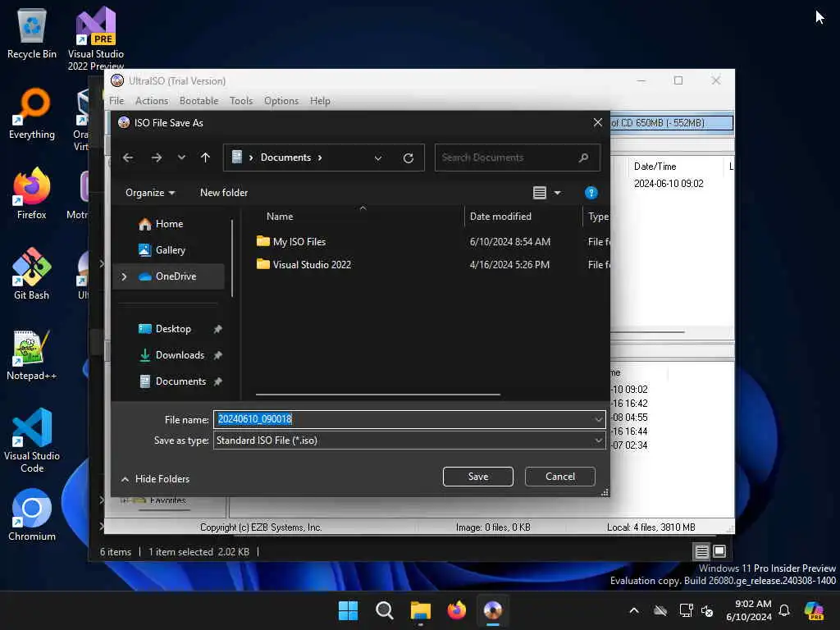Select Gallery in the navigation pane

(170, 250)
